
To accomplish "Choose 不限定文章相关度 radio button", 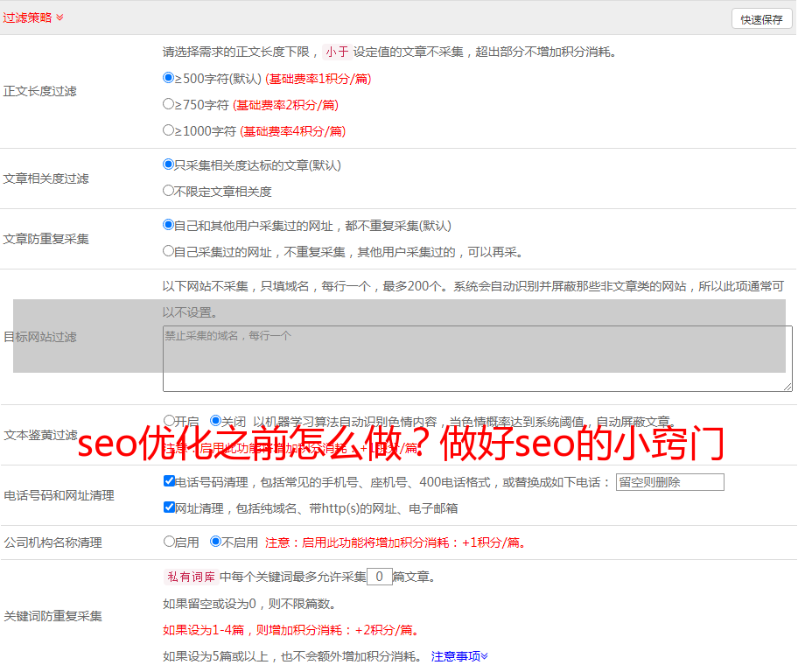I will [x=168, y=191].
